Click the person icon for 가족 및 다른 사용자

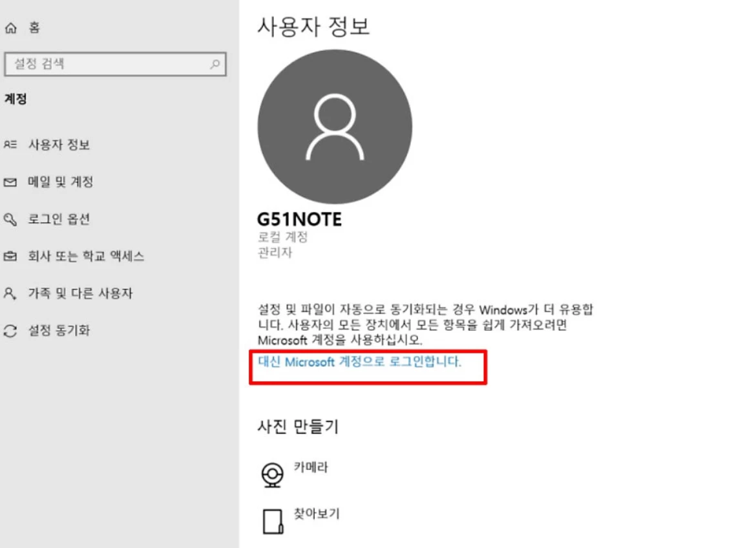click(10, 293)
